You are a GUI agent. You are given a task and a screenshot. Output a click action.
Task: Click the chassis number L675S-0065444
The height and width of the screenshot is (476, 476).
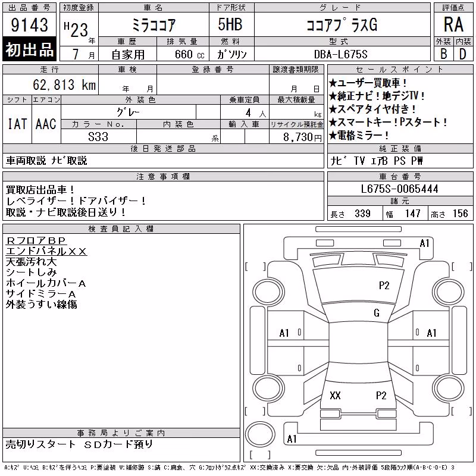[x=399, y=189]
